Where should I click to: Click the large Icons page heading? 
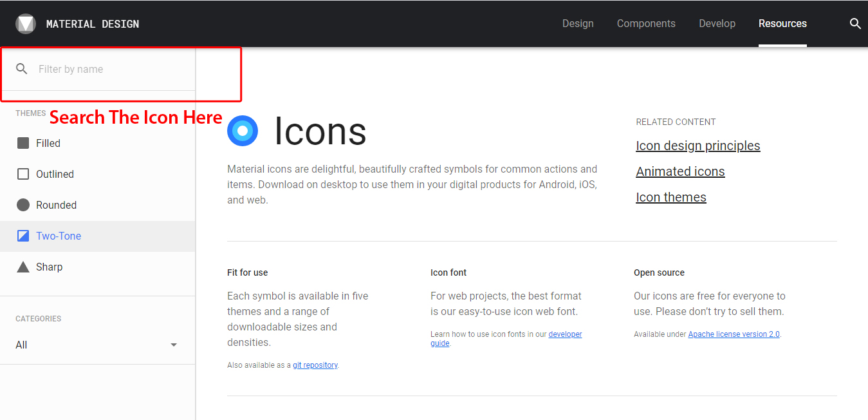pyautogui.click(x=320, y=131)
